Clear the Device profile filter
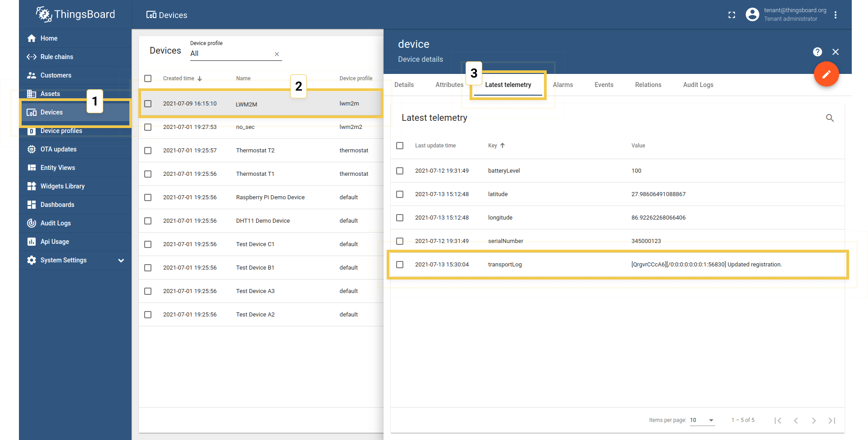868x440 pixels. pyautogui.click(x=277, y=54)
